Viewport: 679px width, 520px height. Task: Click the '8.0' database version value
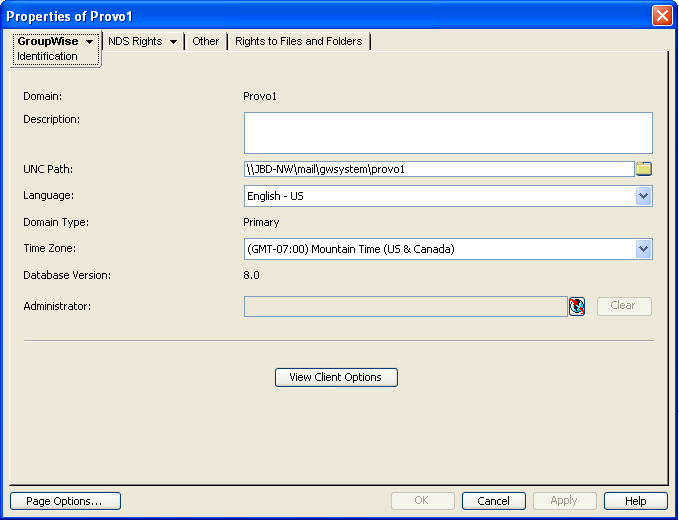click(x=251, y=275)
